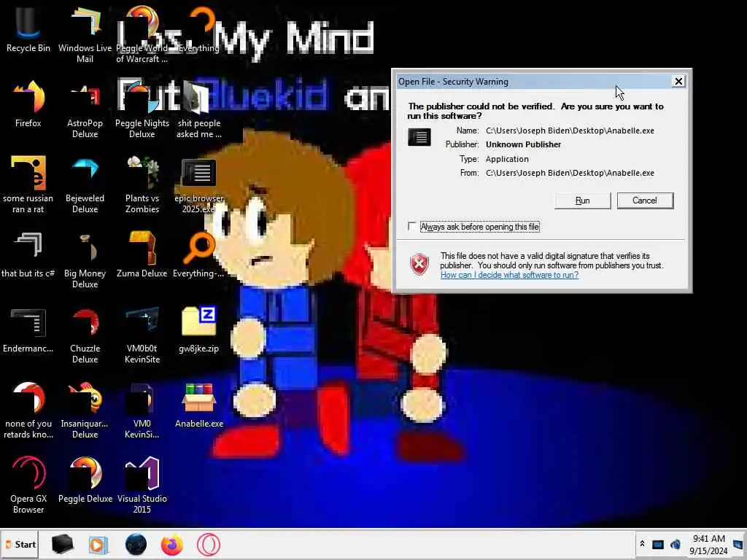747x560 pixels.
Task: Select the Chuzzle Deluxe icon
Action: (85, 335)
